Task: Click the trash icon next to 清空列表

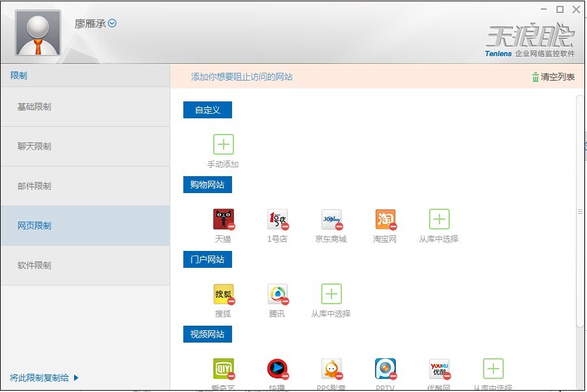Action: (536, 77)
